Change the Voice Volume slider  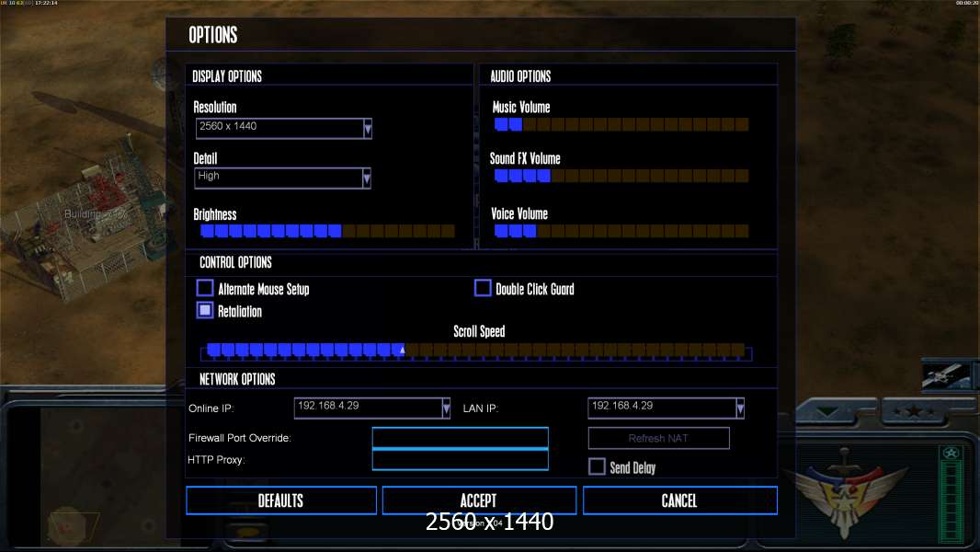[x=621, y=231]
